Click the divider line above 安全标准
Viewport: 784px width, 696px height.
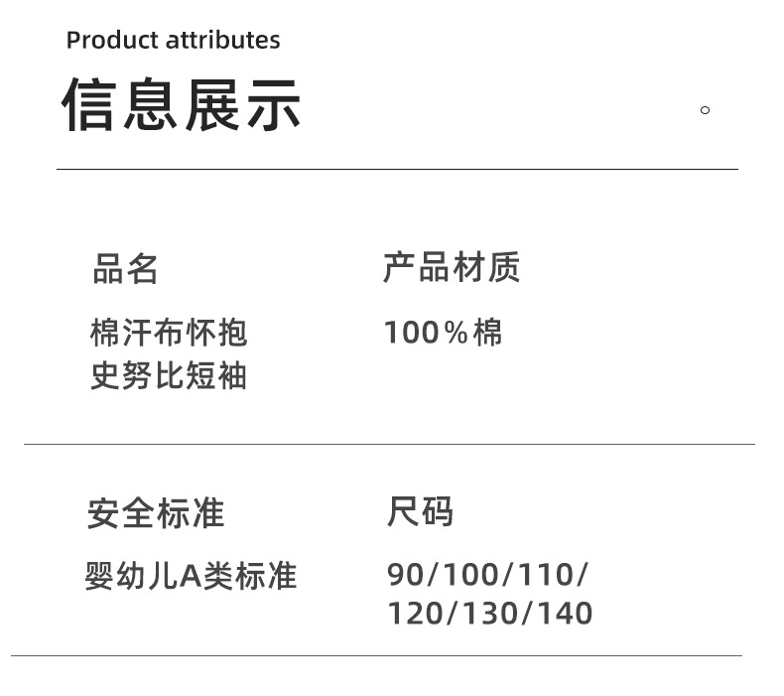(389, 444)
